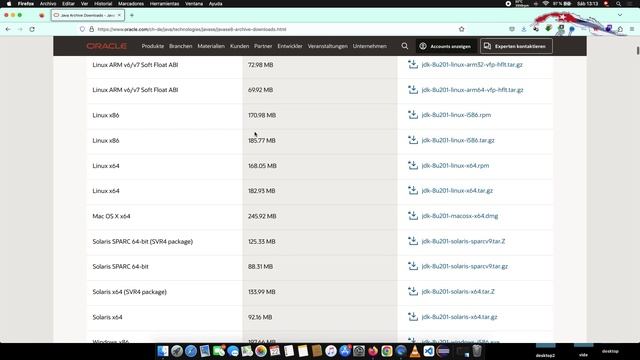Go to Oracle home via logo
This screenshot has width=640, height=360.
107,46
